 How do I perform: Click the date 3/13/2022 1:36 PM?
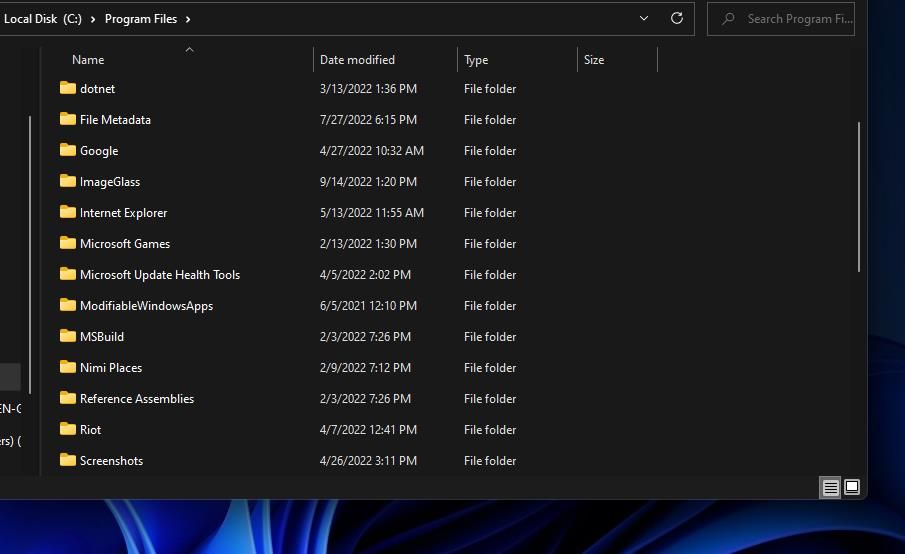368,88
